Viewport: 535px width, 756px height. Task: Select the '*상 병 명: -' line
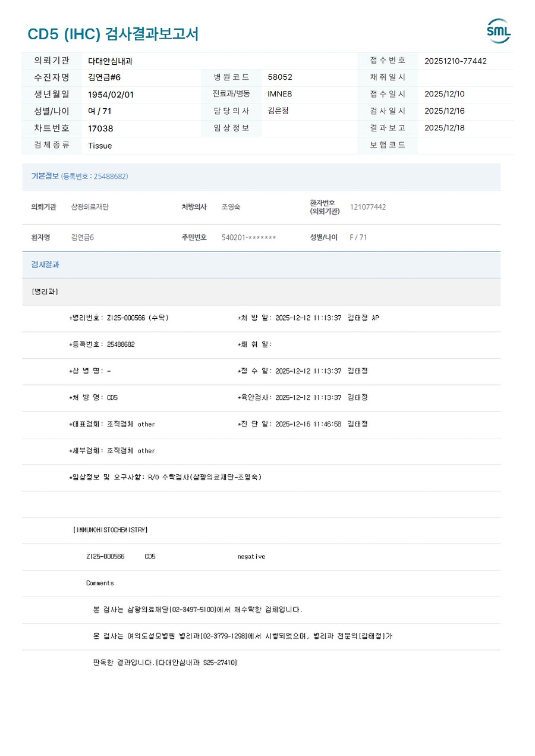pyautogui.click(x=90, y=371)
